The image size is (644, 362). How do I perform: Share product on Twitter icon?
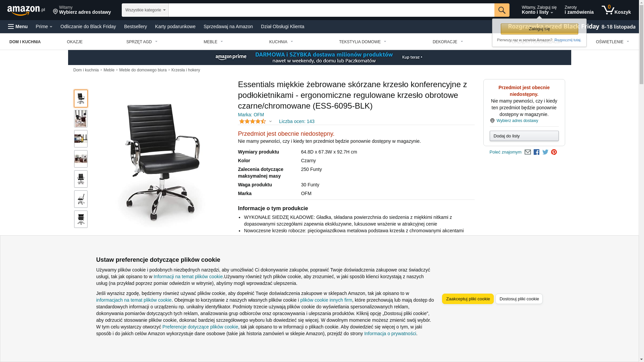coord(545,152)
